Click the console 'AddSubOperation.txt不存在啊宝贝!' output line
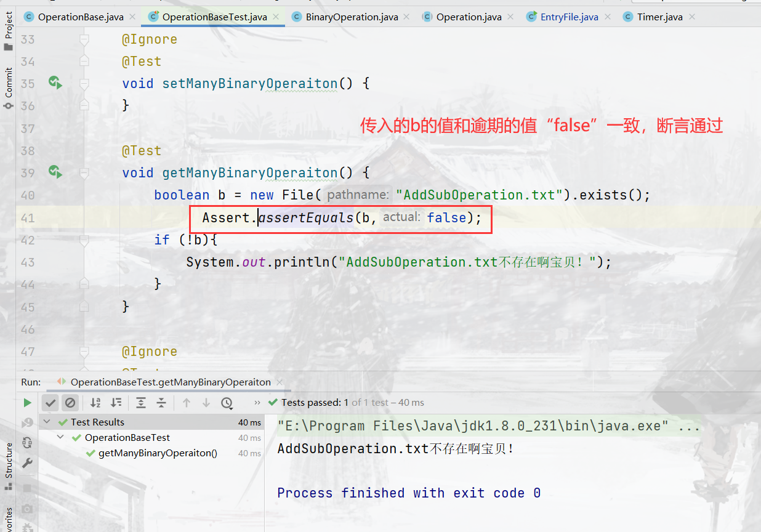Image resolution: width=761 pixels, height=532 pixels. click(395, 448)
